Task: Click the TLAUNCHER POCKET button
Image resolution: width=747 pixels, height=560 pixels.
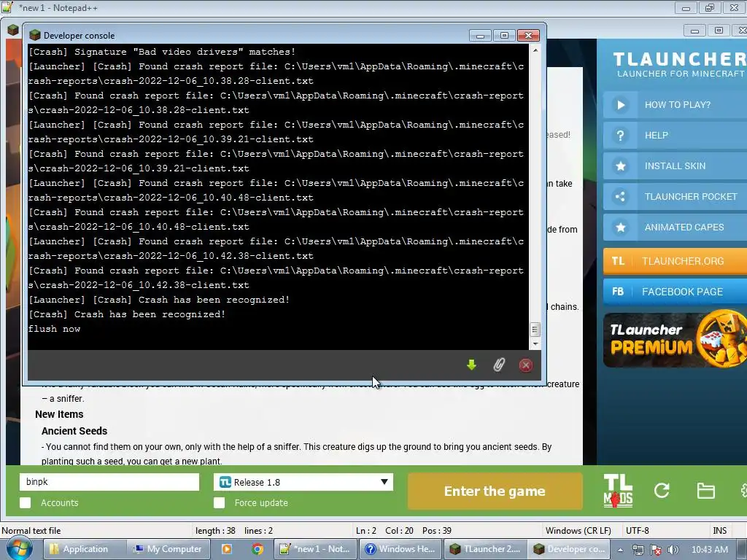Action: tap(675, 197)
